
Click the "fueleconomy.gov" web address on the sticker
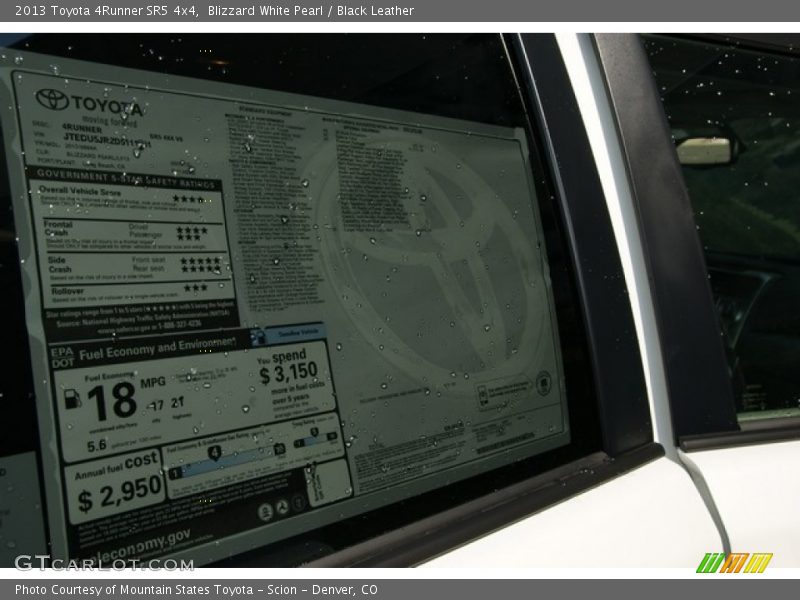[136, 547]
